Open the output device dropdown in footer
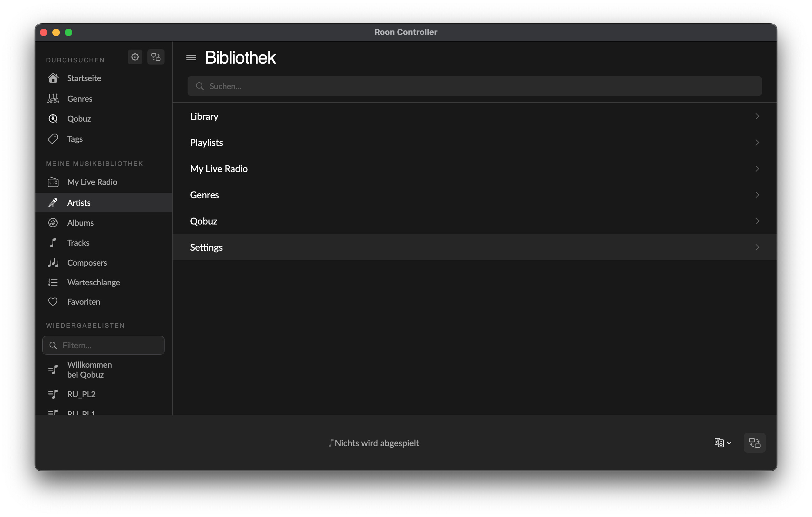This screenshot has height=517, width=812. coord(723,443)
